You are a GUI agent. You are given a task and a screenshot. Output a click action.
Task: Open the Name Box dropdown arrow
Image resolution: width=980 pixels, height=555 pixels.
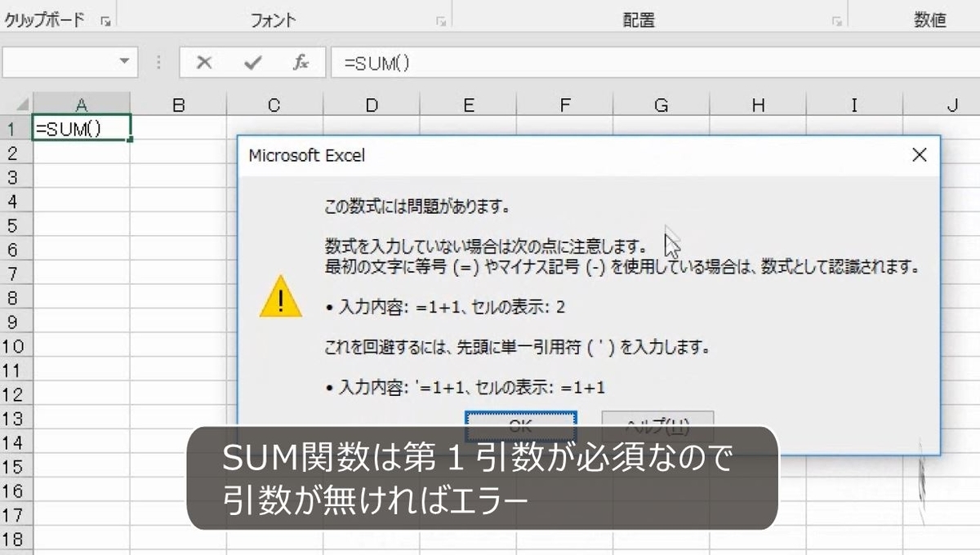coord(124,62)
